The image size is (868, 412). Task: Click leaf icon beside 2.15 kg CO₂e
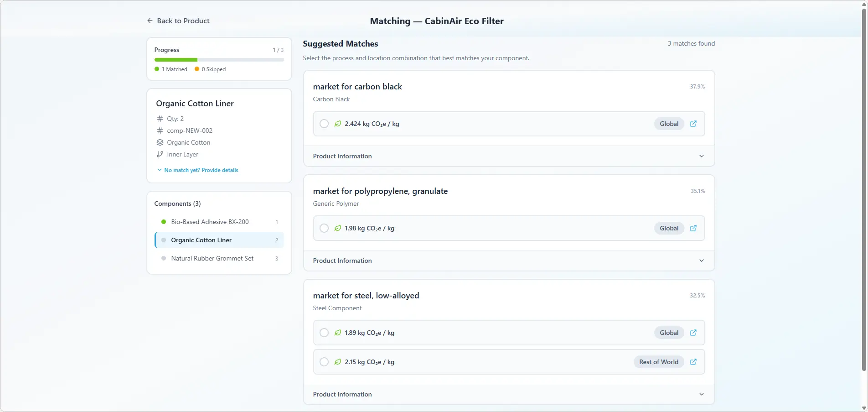pyautogui.click(x=337, y=362)
